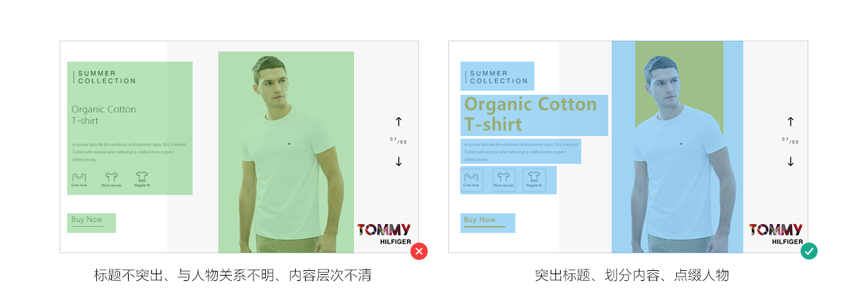Click the 01/05 page counter in right banner
The image size is (868, 304).
pos(790,141)
